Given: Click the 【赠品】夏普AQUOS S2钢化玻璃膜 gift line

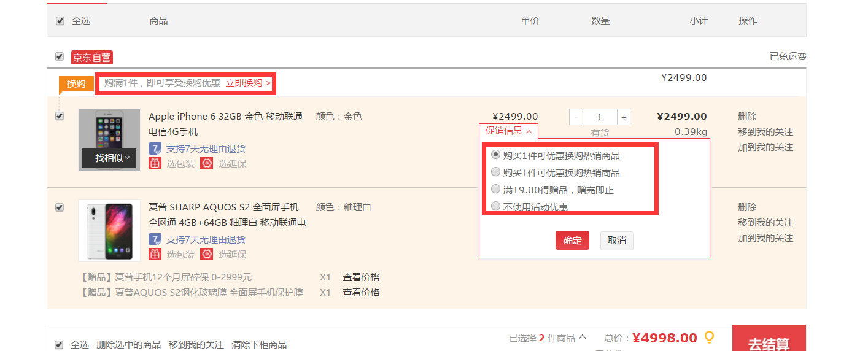Looking at the screenshot, I should pos(192,292).
